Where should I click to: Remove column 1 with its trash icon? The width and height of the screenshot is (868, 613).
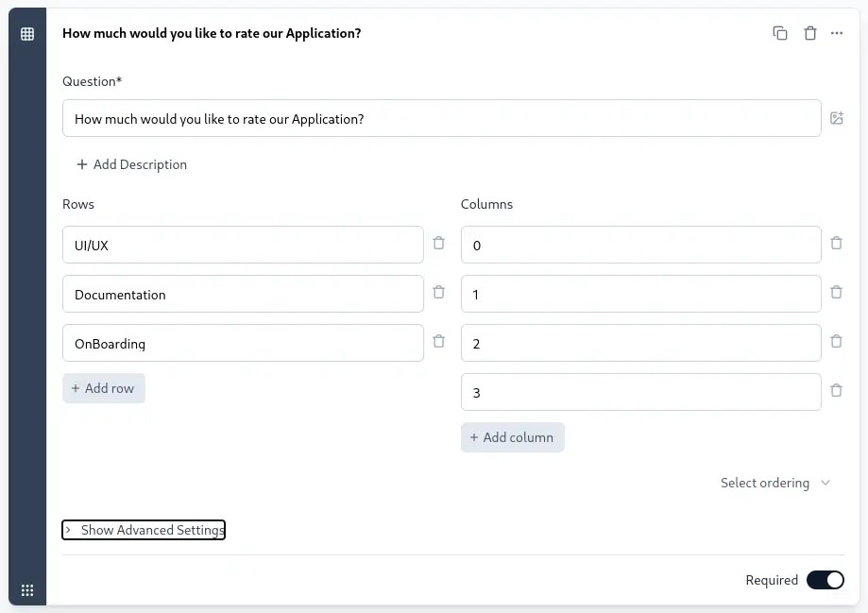(836, 292)
